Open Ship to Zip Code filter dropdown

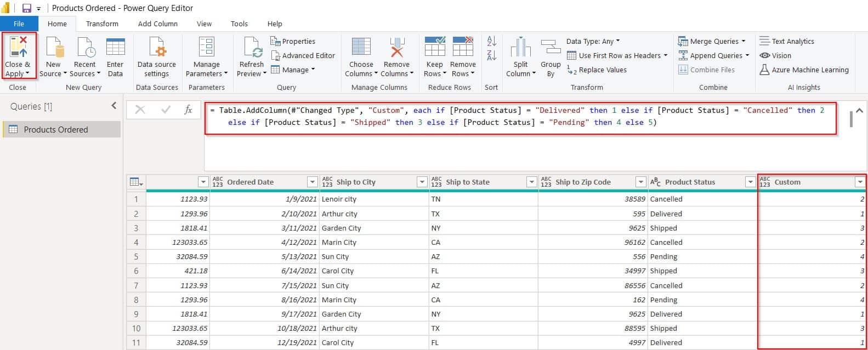pos(640,182)
